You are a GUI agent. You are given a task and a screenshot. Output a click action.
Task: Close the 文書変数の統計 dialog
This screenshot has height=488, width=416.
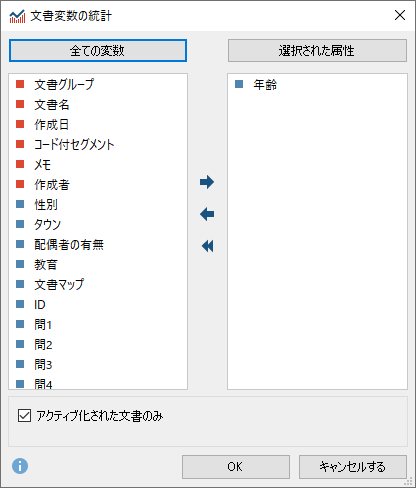coord(400,15)
